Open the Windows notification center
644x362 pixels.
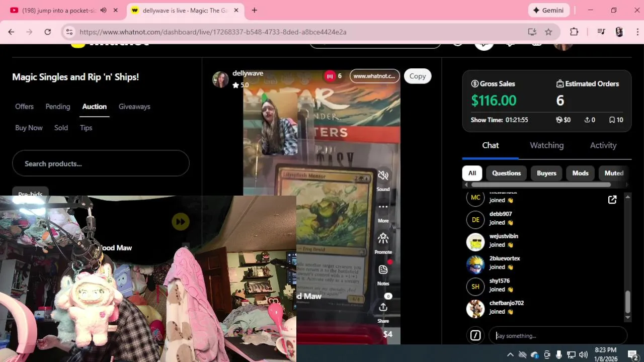(x=633, y=354)
